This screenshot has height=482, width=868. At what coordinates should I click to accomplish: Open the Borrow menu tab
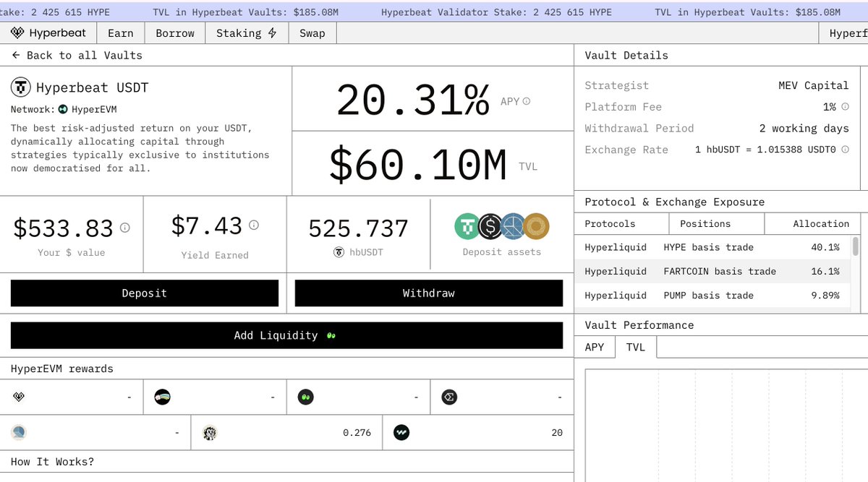(x=175, y=33)
